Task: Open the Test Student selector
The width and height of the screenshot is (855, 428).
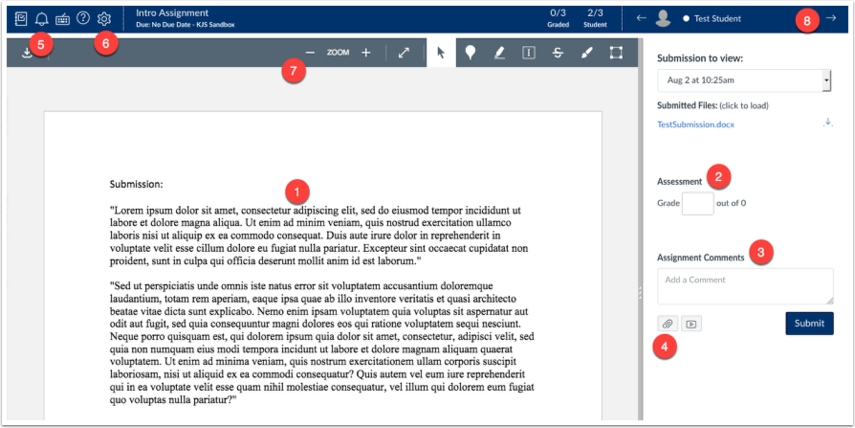Action: pos(717,19)
